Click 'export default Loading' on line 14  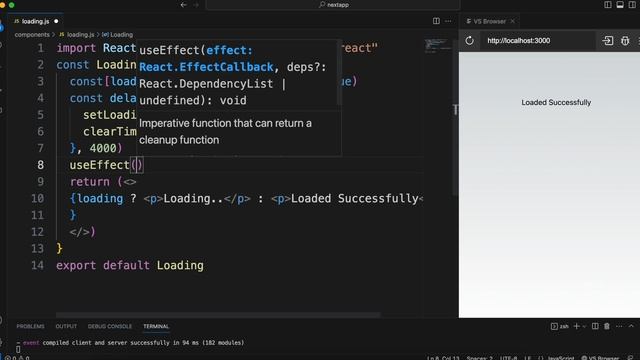tap(130, 265)
